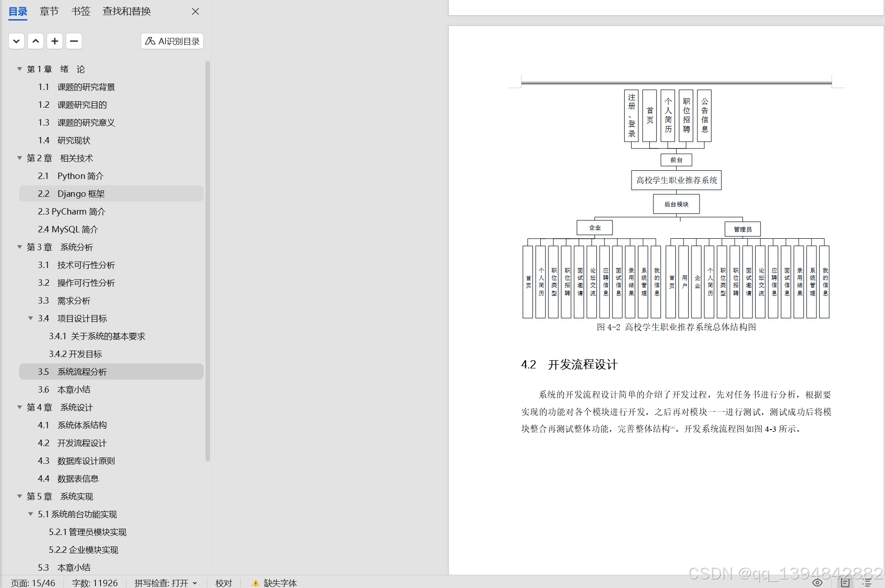Viewport: 885px width, 588px height.
Task: Switch to page layout view icon
Action: click(x=845, y=583)
